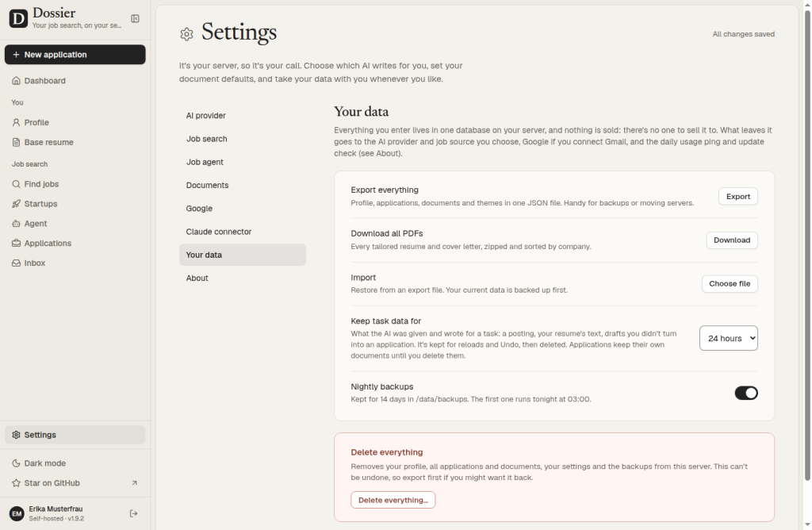Click the sidebar Settings gear icon
The width and height of the screenshot is (812, 530).
pyautogui.click(x=16, y=435)
